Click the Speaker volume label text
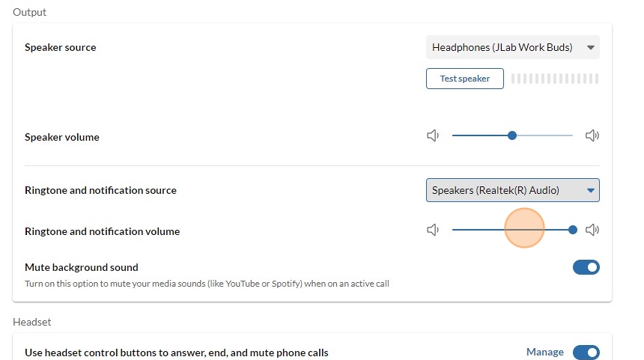 click(62, 137)
